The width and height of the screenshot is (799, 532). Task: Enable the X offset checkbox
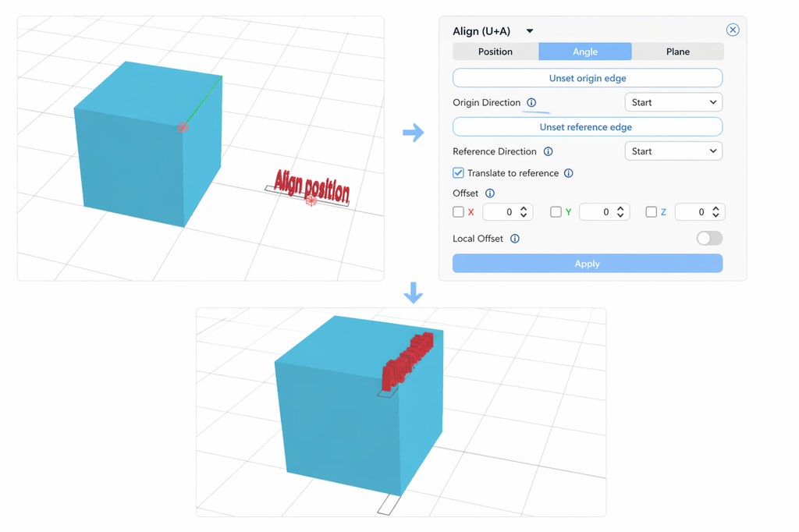458,212
